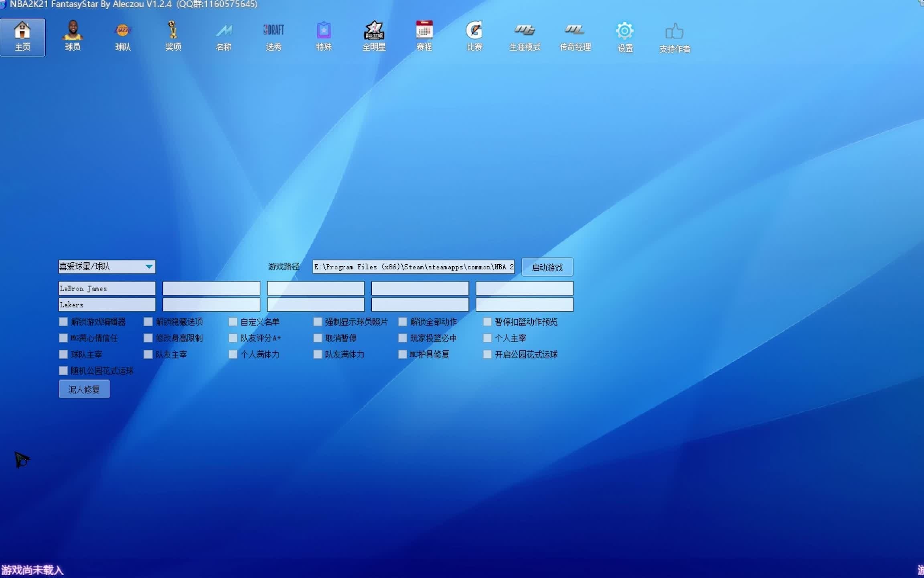This screenshot has height=578, width=924.
Task: Toggle the 开启公园花式运球 checkbox
Action: point(487,354)
